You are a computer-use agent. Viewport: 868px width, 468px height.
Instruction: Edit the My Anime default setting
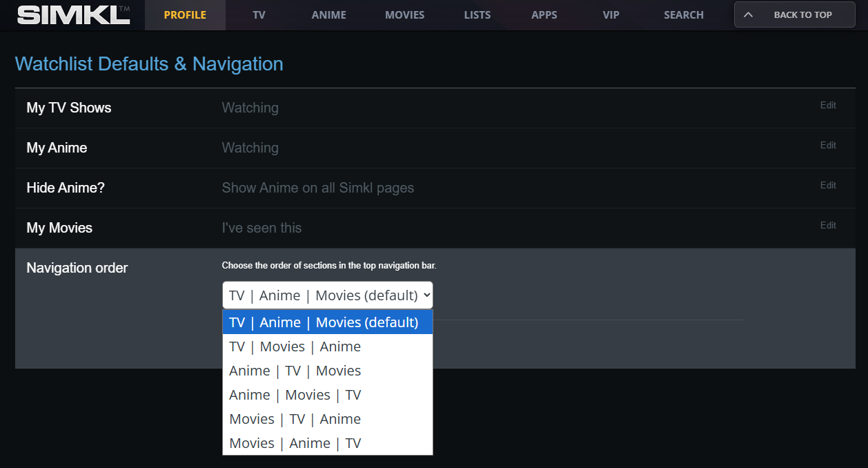point(828,146)
